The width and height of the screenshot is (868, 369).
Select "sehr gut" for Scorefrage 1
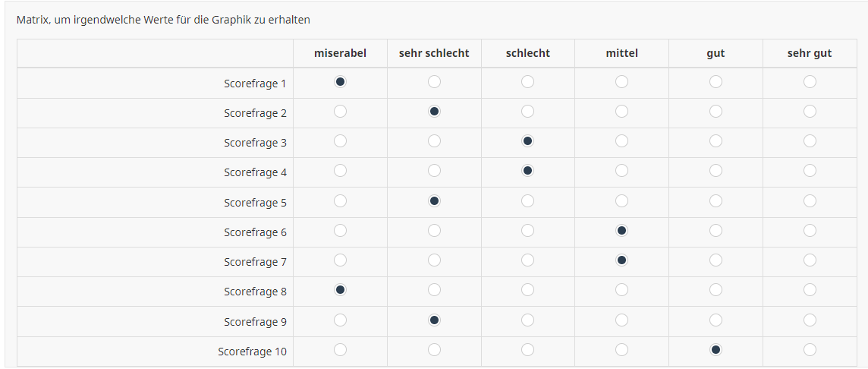pos(810,82)
